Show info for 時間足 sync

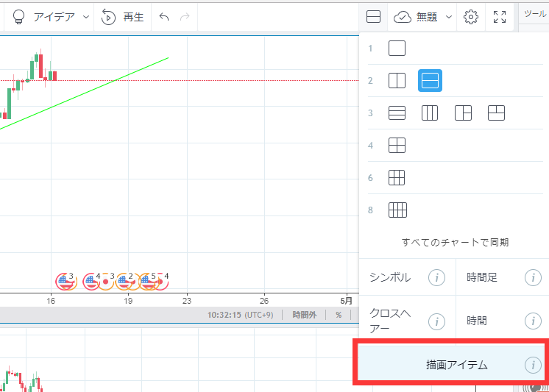[x=533, y=278]
